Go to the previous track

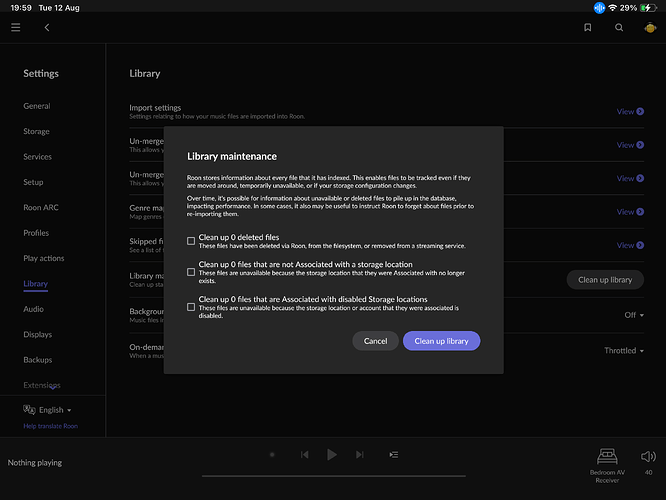coord(304,455)
